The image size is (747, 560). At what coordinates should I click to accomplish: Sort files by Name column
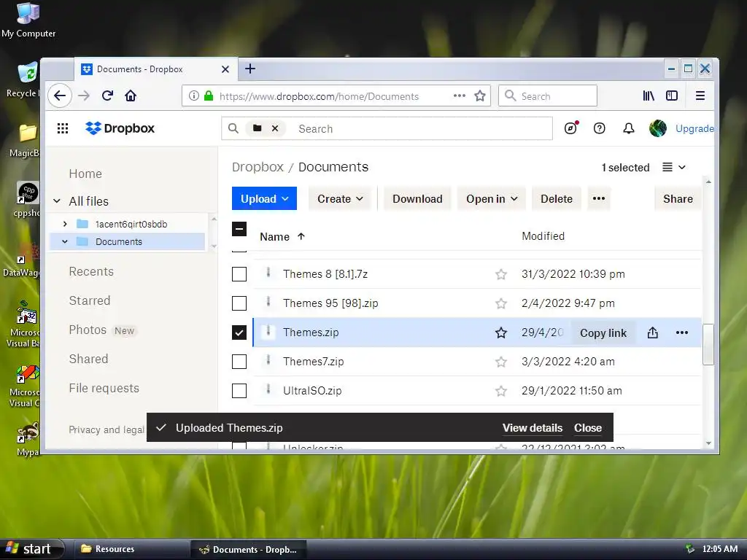click(282, 237)
